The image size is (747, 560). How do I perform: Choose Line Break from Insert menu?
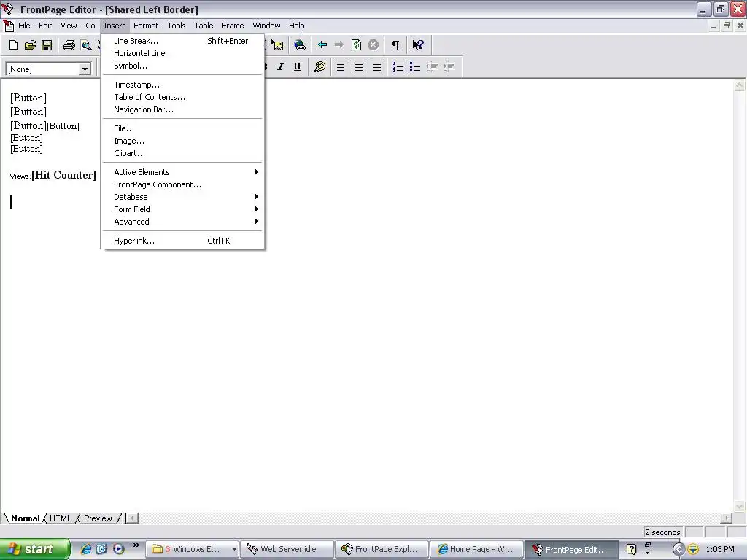[x=182, y=41]
